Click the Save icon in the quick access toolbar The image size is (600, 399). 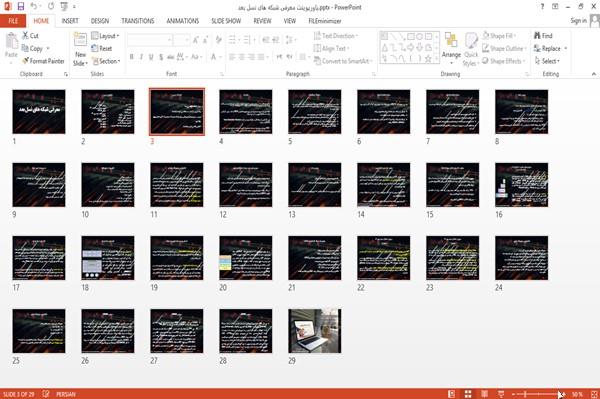click(x=21, y=6)
